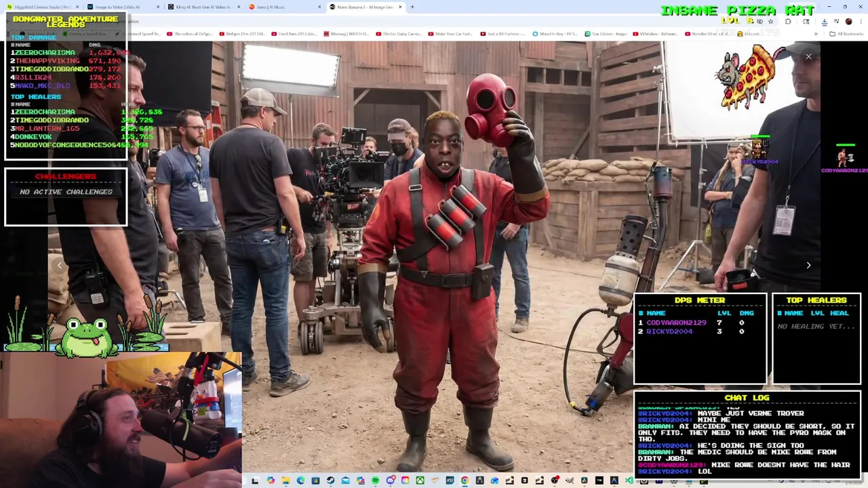Open Steam from the taskbar
868x488 pixels.
click(x=330, y=481)
